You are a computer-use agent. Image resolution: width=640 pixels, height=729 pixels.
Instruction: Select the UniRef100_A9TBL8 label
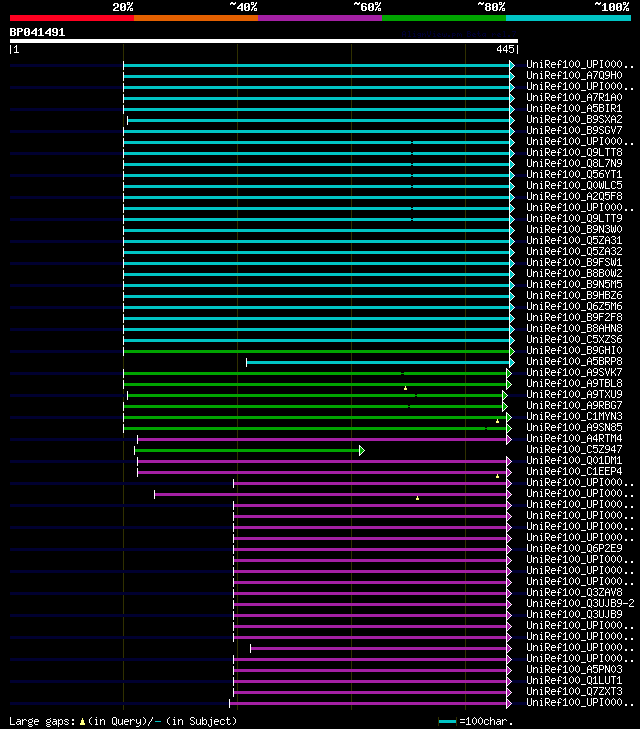pos(574,383)
